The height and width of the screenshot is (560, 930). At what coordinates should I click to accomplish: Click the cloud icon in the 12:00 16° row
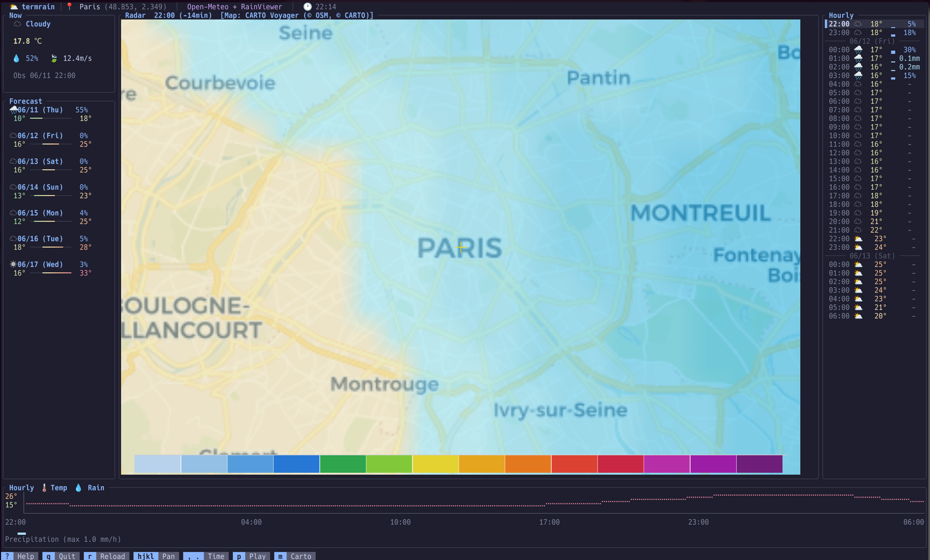tap(858, 152)
